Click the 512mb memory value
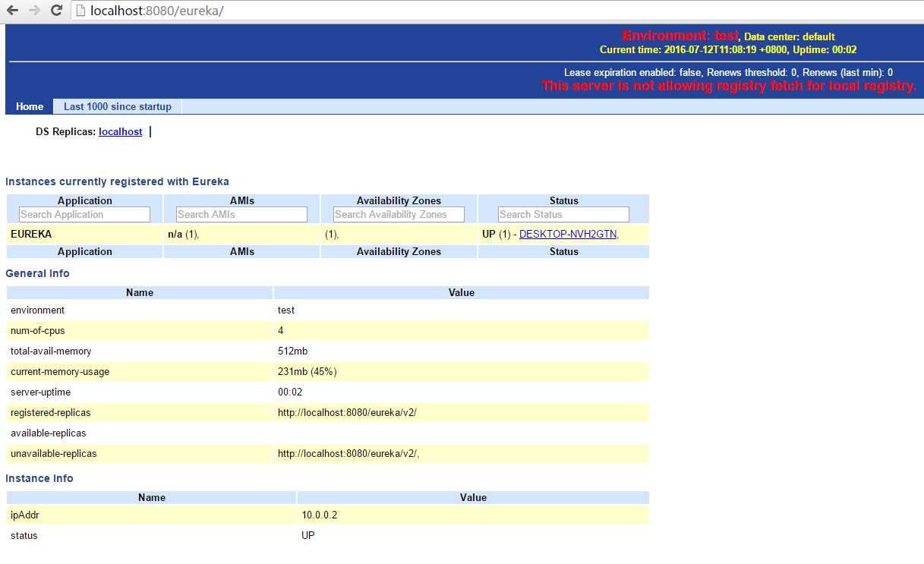Viewport: 924px width, 564px height. tap(292, 351)
